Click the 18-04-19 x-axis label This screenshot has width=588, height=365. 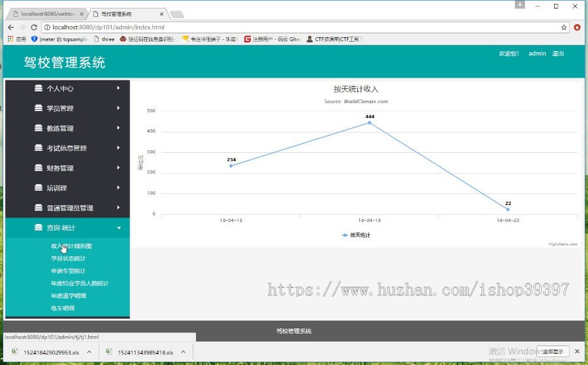point(369,221)
